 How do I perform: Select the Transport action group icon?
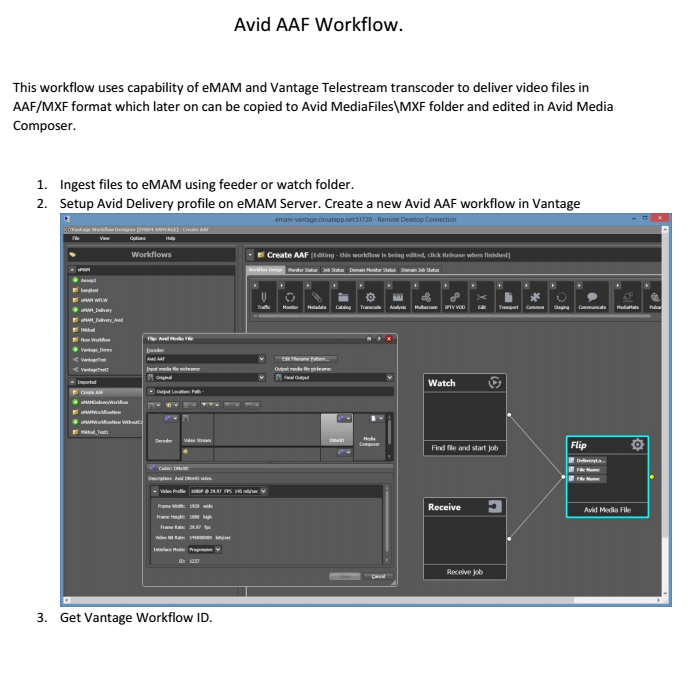click(x=508, y=298)
